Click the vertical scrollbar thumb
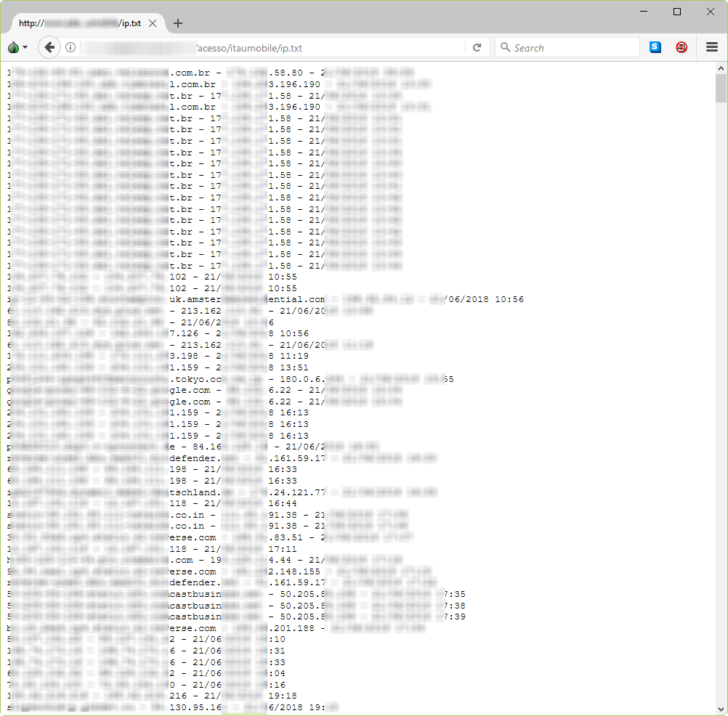This screenshot has width=728, height=716. coord(721,88)
